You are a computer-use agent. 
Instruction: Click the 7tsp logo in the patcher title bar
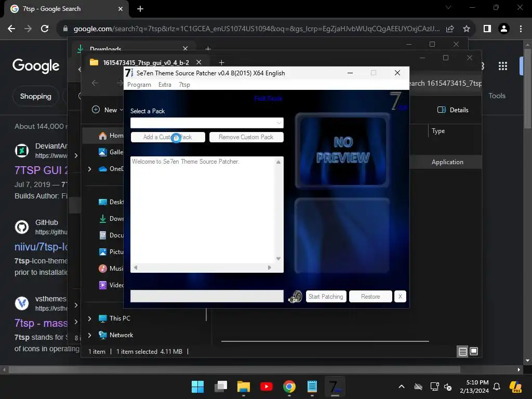(129, 73)
